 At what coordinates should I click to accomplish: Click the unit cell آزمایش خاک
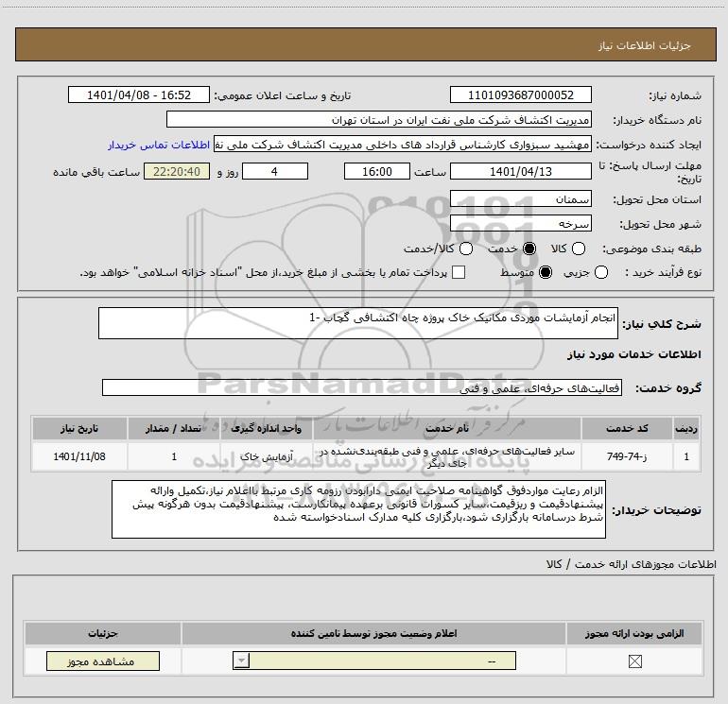point(267,456)
